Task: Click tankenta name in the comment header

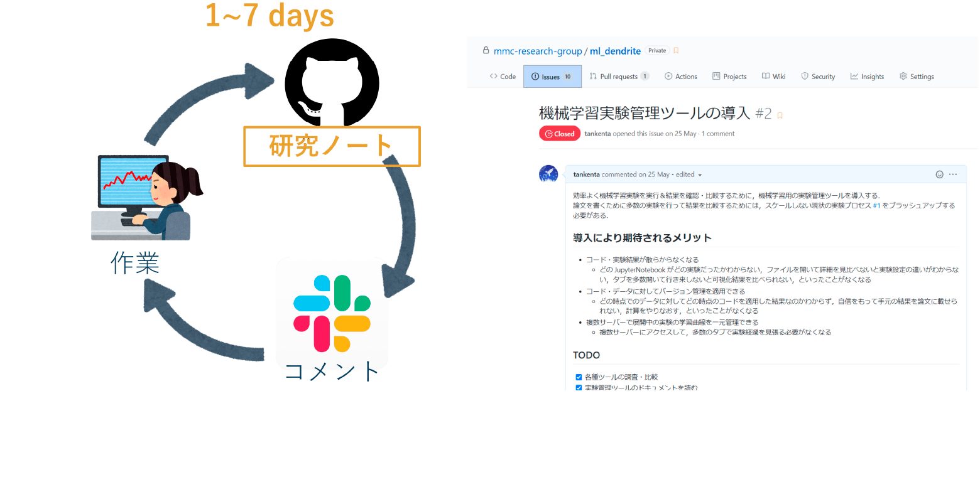Action: click(x=587, y=174)
